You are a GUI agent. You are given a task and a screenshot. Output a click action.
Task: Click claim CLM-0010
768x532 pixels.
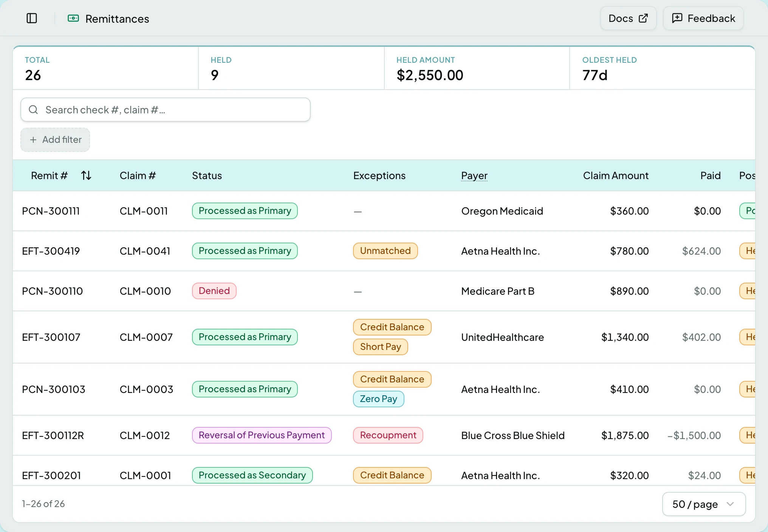(x=145, y=291)
